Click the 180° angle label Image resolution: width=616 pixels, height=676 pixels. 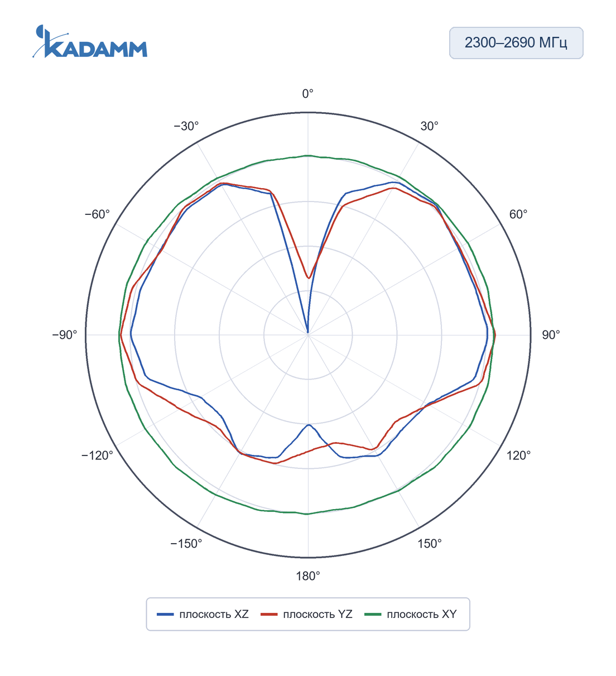click(x=308, y=576)
